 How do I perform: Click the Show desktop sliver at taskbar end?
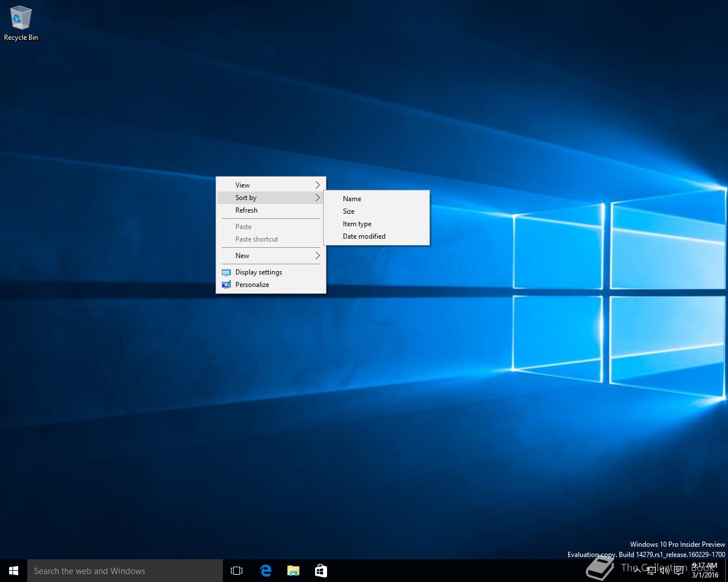(726, 571)
